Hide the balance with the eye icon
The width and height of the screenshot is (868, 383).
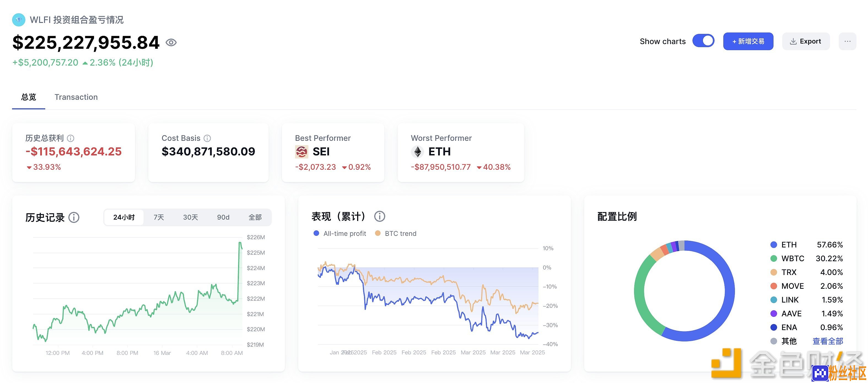point(171,42)
